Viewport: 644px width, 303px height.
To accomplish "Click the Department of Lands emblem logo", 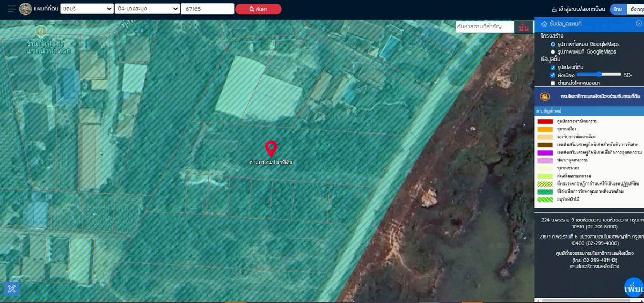I will [x=25, y=9].
